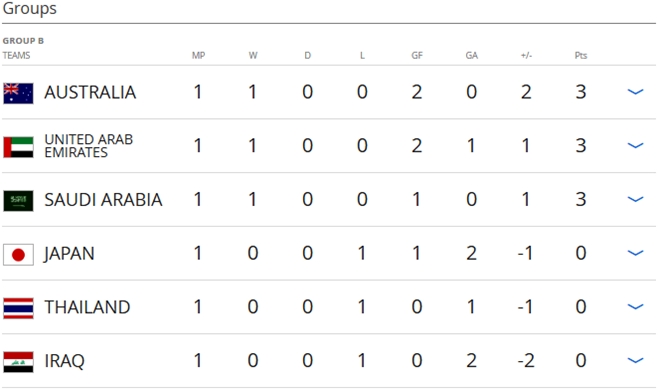Click the Iraq flag icon
The width and height of the screenshot is (660, 389).
[18, 362]
